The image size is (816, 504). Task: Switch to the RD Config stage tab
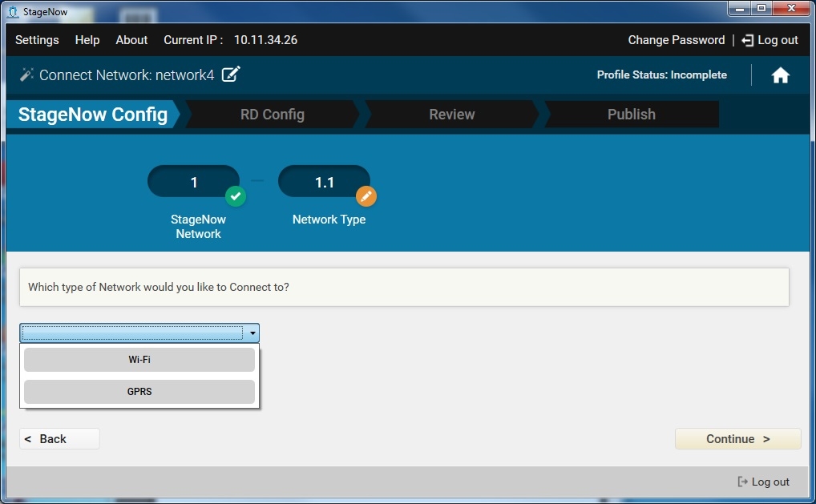click(x=272, y=115)
